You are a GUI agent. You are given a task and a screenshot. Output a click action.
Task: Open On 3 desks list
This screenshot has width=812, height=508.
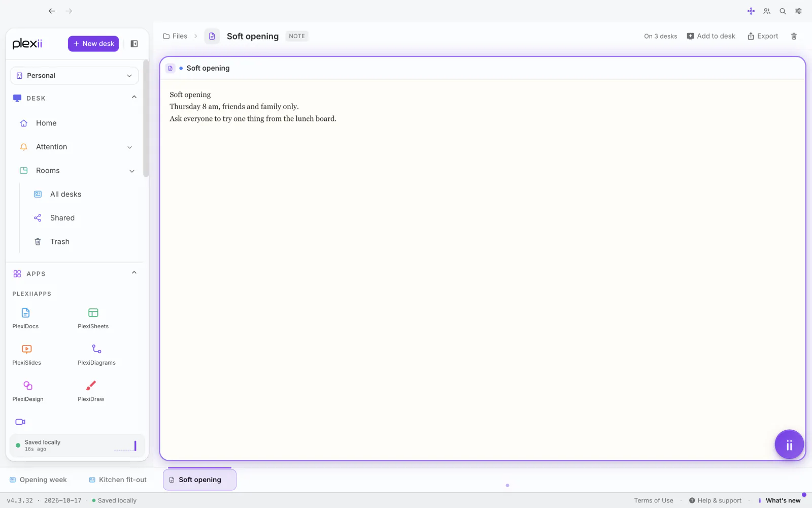tap(660, 36)
